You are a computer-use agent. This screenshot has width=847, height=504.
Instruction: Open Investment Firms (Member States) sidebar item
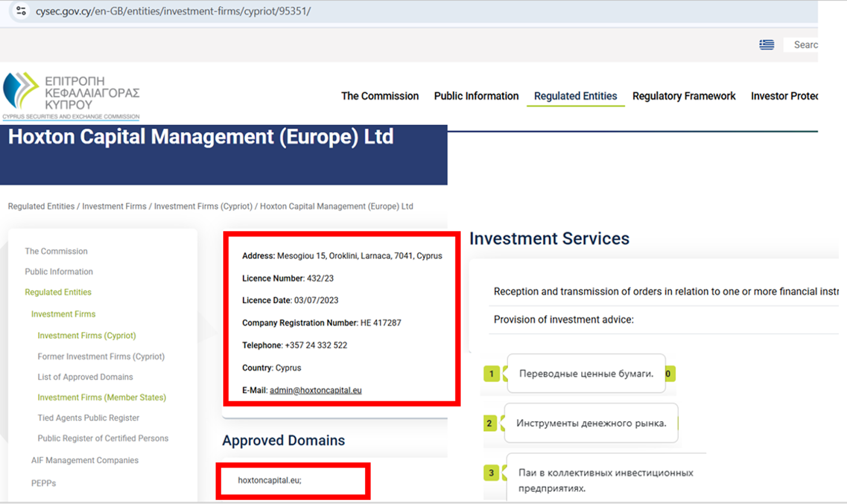click(x=102, y=398)
